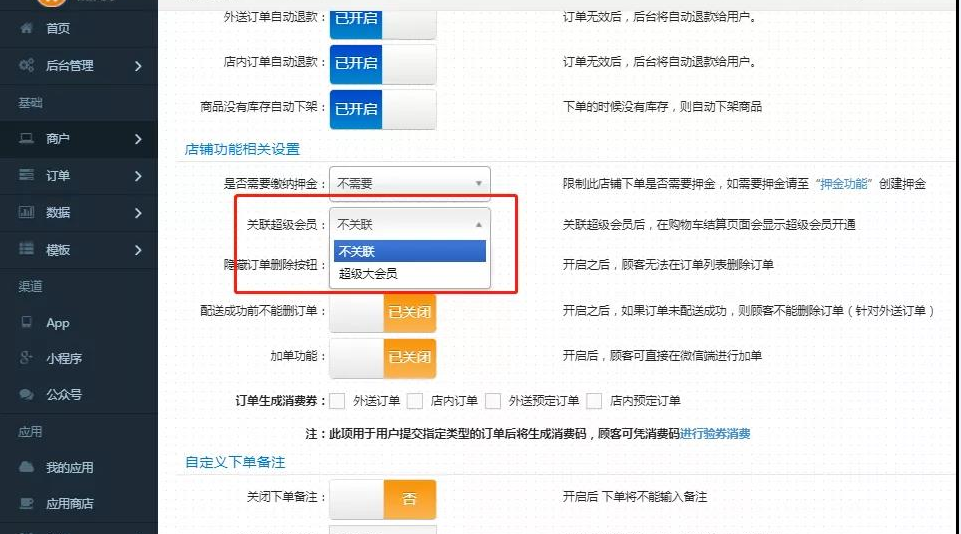Open the 进行验券消费 link
Image resolution: width=961 pixels, height=534 pixels.
coord(715,434)
